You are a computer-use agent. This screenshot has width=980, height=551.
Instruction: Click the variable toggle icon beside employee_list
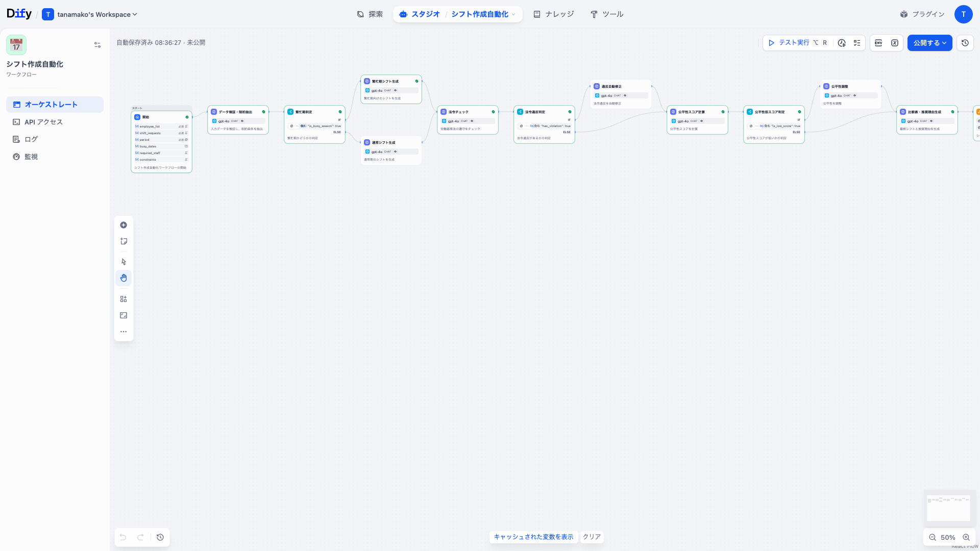tap(137, 126)
